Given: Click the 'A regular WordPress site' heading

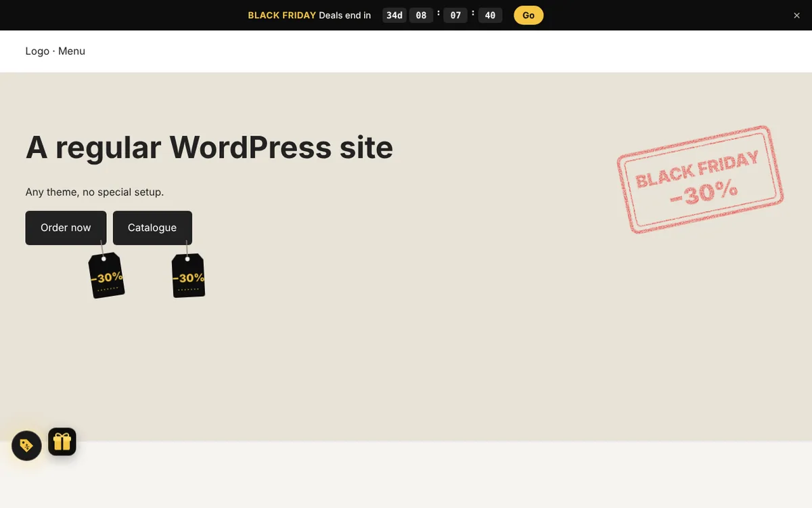Looking at the screenshot, I should [x=209, y=147].
